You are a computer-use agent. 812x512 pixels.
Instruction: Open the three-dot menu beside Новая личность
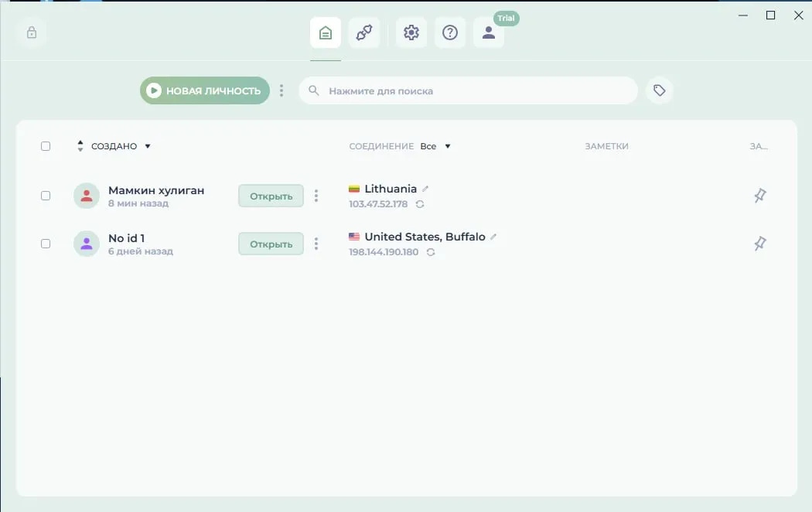(281, 90)
